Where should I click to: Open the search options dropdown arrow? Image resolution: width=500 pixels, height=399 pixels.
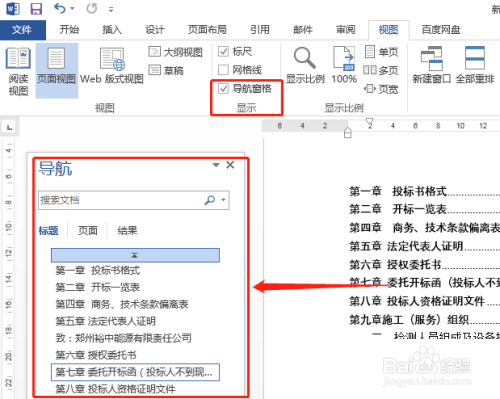coord(223,200)
